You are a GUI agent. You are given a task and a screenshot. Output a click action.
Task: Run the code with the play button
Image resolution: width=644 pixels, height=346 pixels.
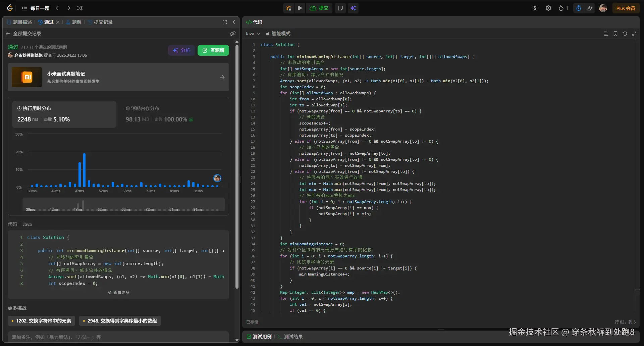[x=300, y=8]
